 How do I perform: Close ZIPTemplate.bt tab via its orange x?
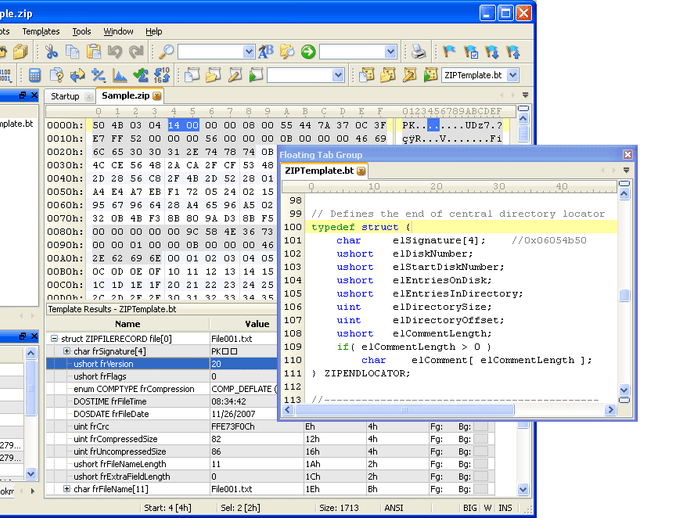[x=361, y=171]
